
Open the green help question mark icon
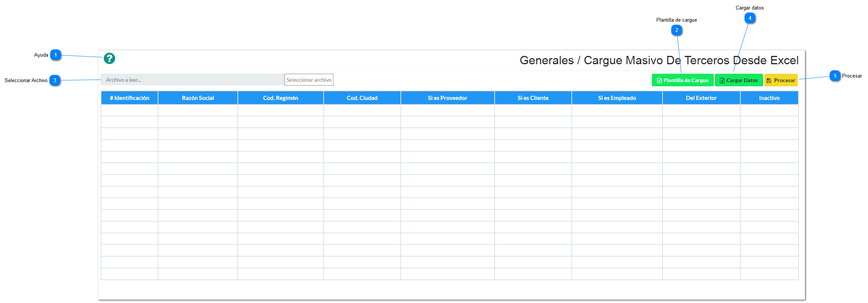coord(109,58)
